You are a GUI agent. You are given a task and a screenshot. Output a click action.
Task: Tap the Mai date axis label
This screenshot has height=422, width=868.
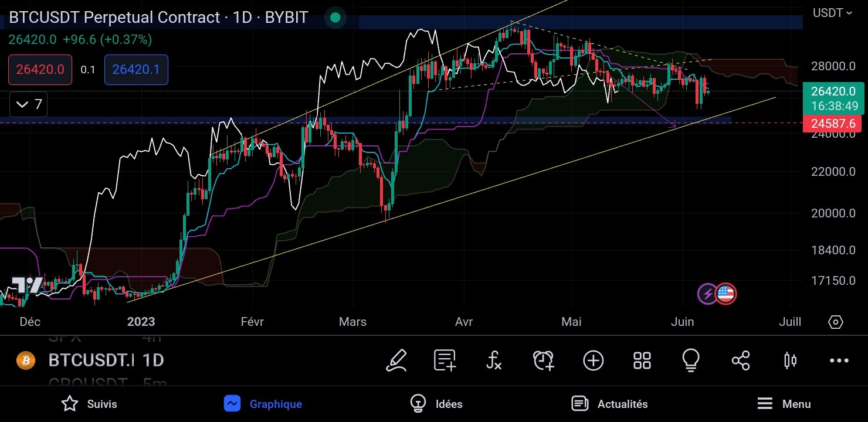572,322
